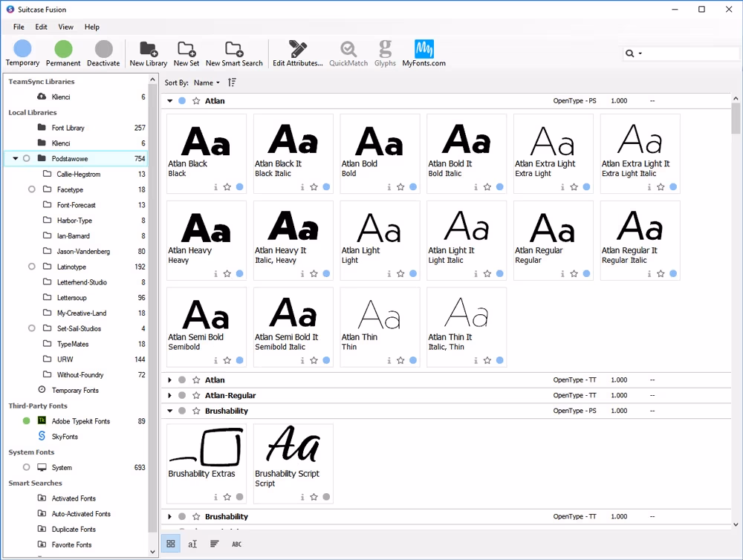
Task: Collapse the Podstawowe library tree
Action: coord(16,158)
